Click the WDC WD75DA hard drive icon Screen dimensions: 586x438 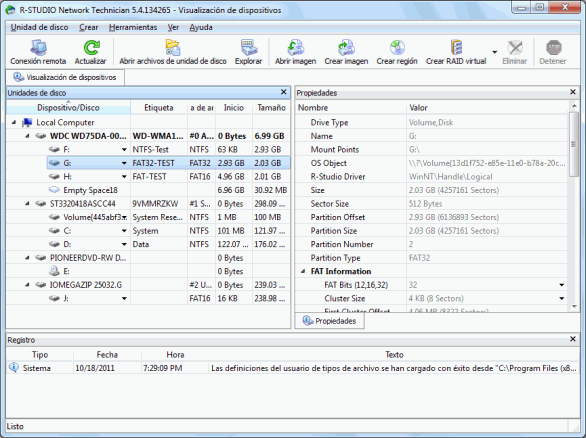pos(40,136)
